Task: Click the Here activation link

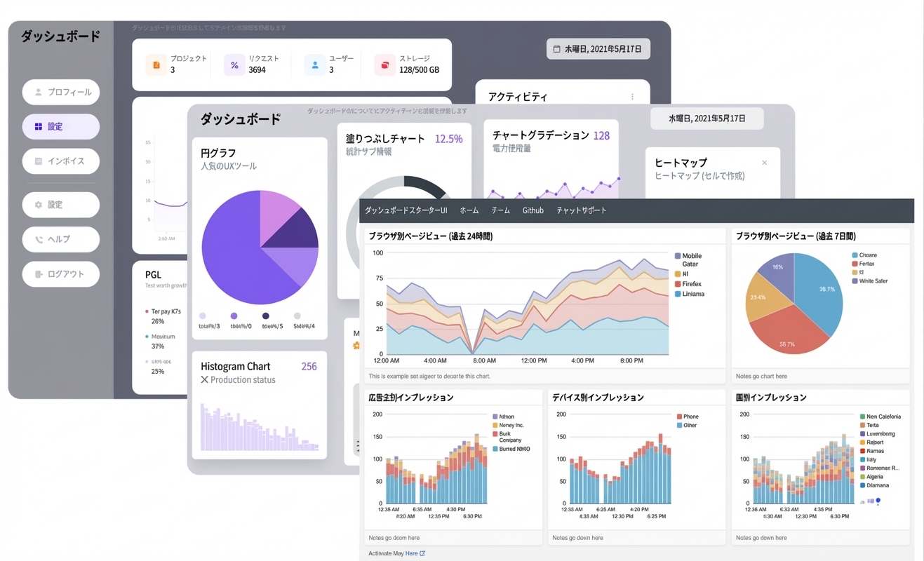Action: [x=411, y=553]
